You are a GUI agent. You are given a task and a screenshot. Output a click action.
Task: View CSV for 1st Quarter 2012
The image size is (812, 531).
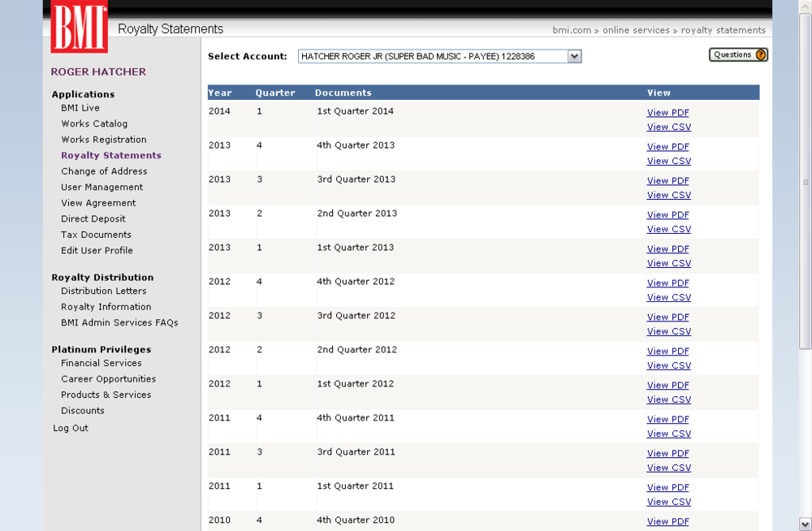669,400
